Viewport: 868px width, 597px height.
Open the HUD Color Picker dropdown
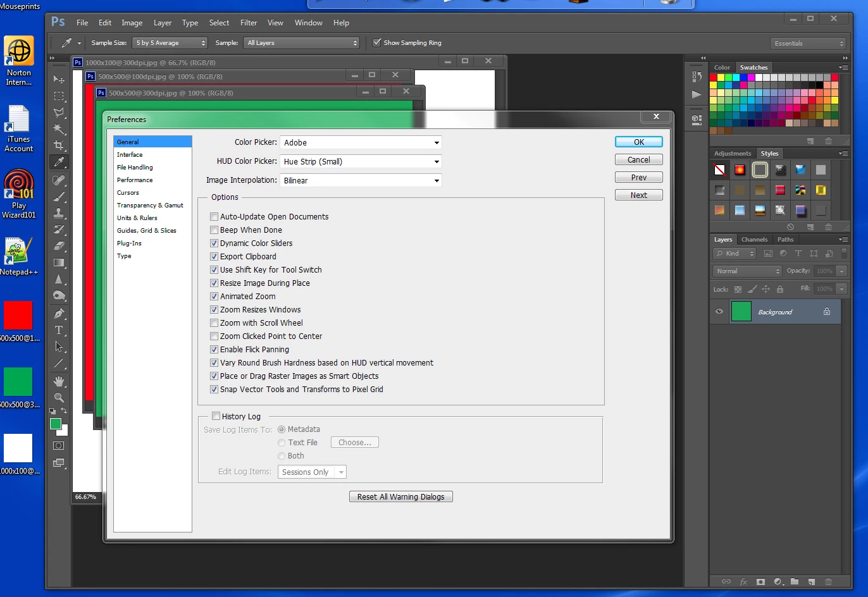coord(361,162)
